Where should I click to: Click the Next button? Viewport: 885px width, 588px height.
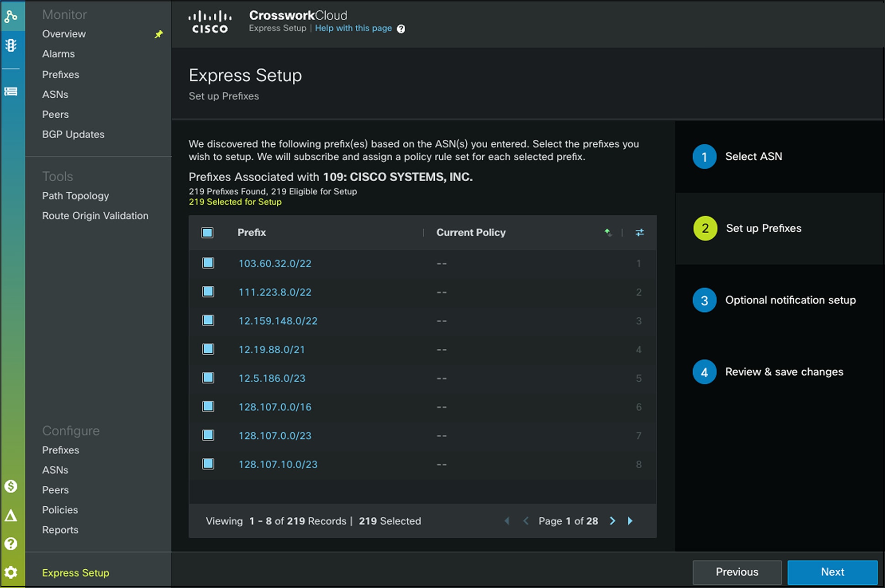tap(832, 572)
